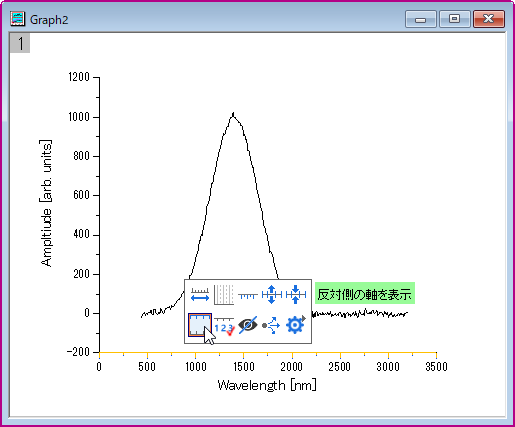
Task: Select the highlighted yellow X axis line
Action: pyautogui.click(x=268, y=352)
